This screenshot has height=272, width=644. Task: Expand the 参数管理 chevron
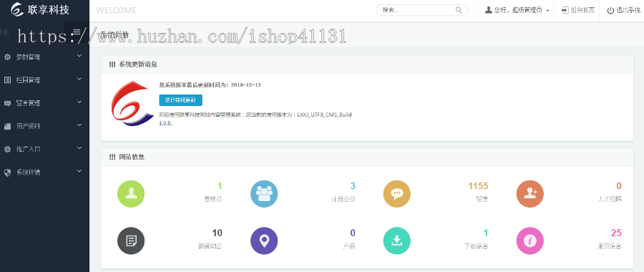coord(79,56)
